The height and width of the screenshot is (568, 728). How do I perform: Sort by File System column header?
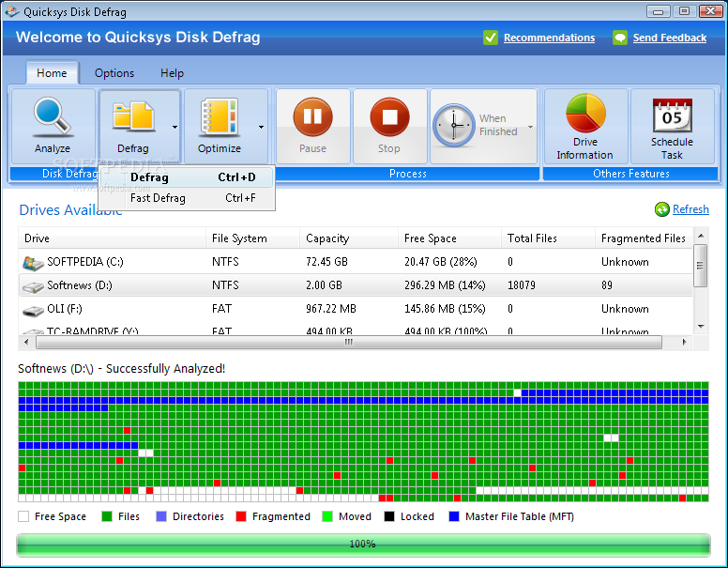(253, 238)
